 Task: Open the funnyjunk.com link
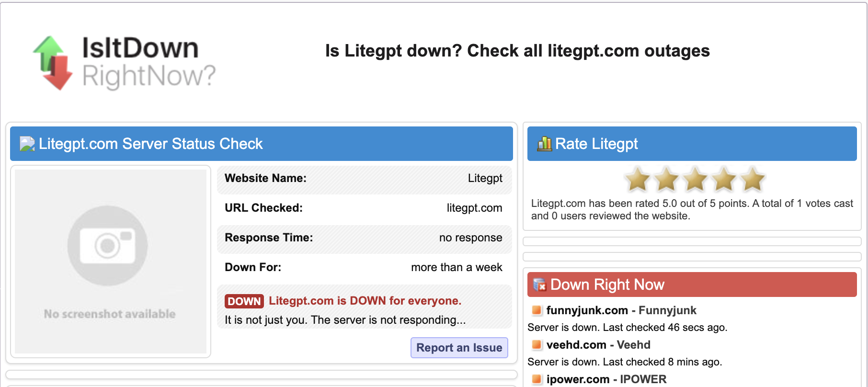[x=587, y=310]
